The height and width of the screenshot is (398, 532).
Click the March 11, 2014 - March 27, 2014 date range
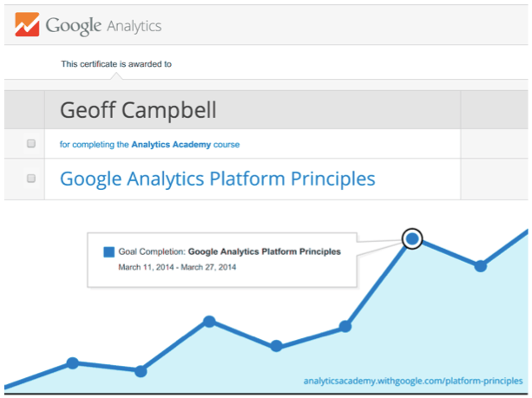click(177, 267)
